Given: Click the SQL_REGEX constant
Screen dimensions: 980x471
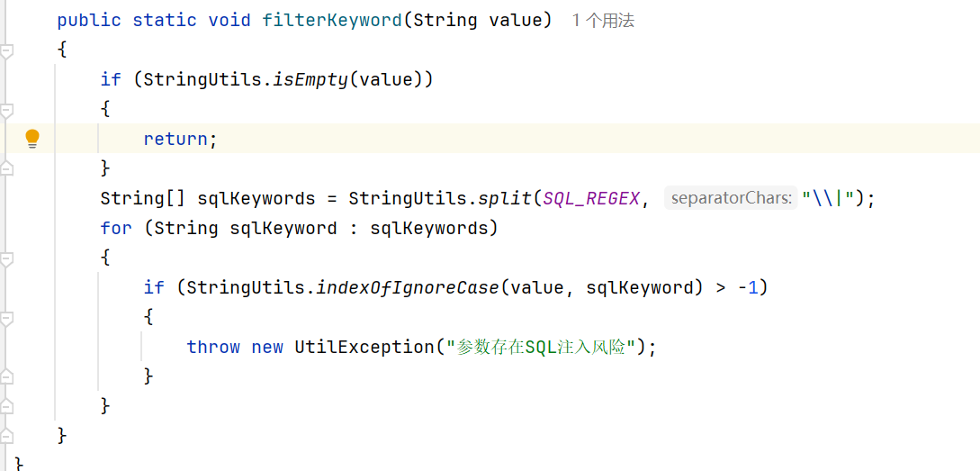Looking at the screenshot, I should [590, 198].
